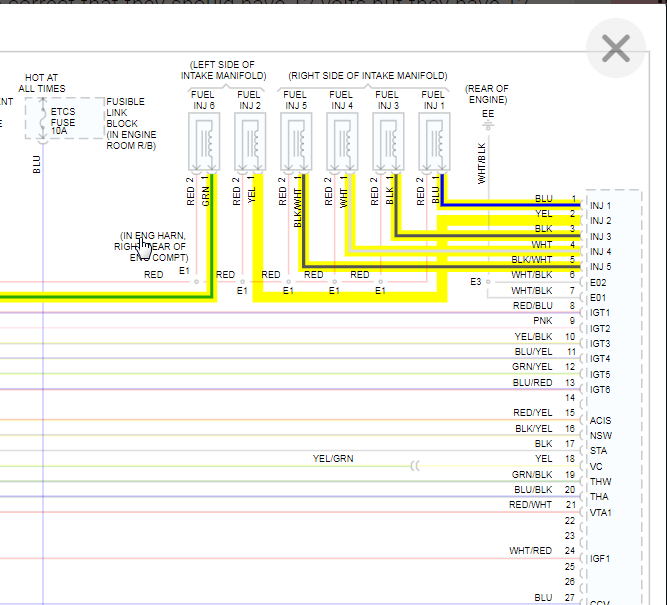Click the VTA1 connector pin label
The width and height of the screenshot is (667, 605).
(601, 512)
